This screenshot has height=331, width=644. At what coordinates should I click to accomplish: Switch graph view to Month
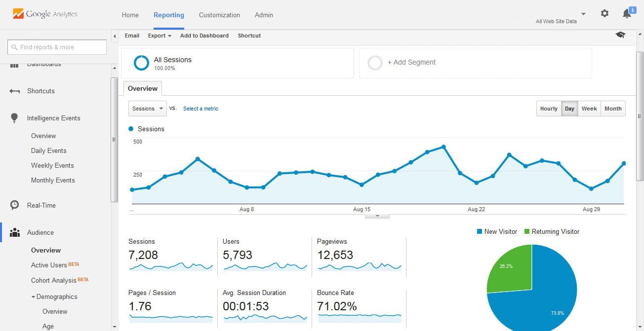pos(613,109)
